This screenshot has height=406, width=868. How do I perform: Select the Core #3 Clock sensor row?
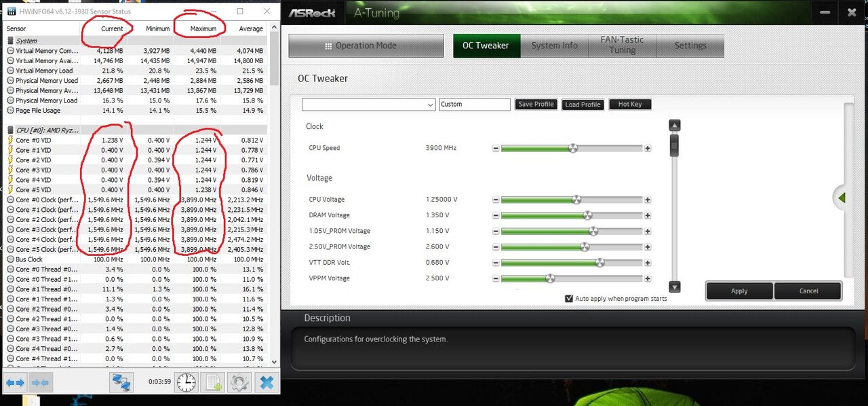tap(136, 229)
